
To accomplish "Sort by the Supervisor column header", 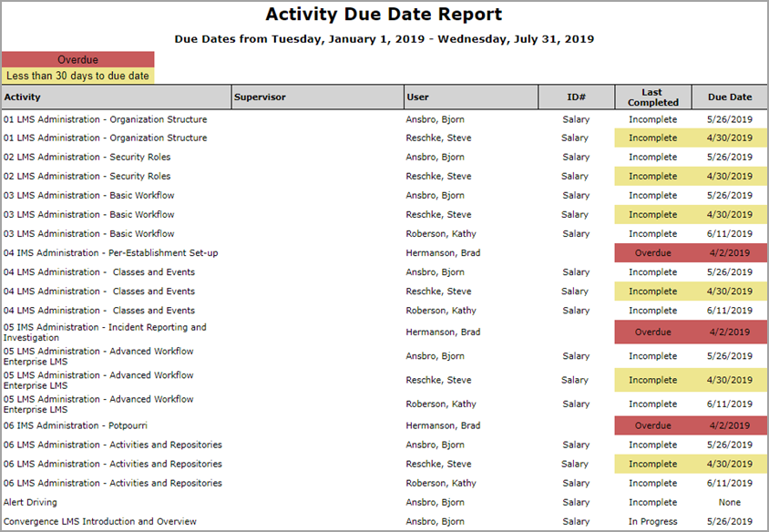I will (x=258, y=97).
